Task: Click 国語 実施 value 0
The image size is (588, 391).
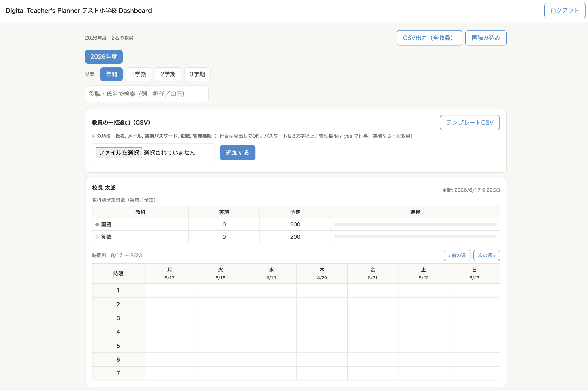Action: [x=224, y=224]
